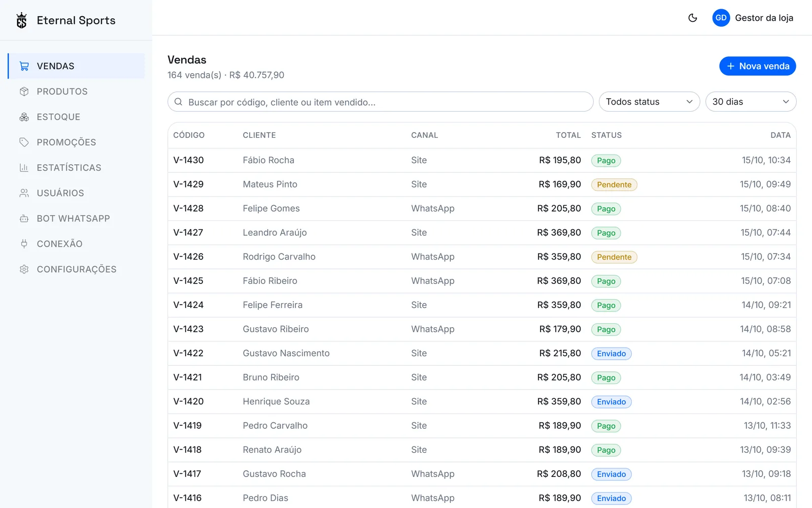Screen dimensions: 812x508
Task: Click total R$ 179,90 for V-1423
Action: (x=560, y=329)
